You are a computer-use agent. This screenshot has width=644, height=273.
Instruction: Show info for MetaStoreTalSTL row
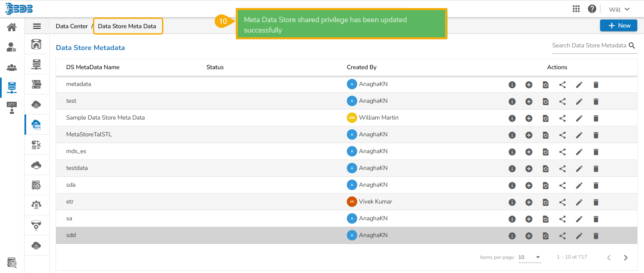click(x=512, y=135)
